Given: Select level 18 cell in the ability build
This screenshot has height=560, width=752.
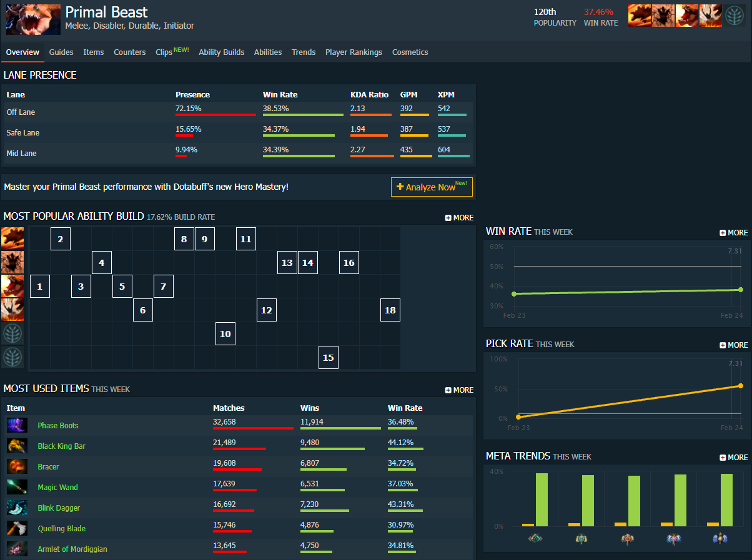Looking at the screenshot, I should coord(390,310).
